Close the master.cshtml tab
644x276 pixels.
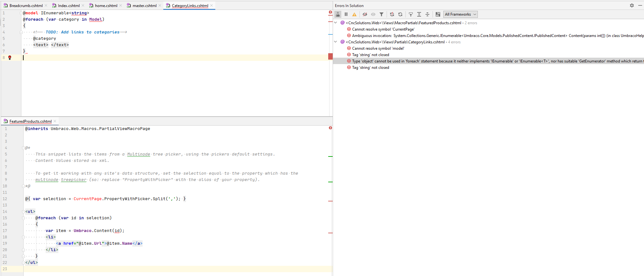tap(160, 5)
